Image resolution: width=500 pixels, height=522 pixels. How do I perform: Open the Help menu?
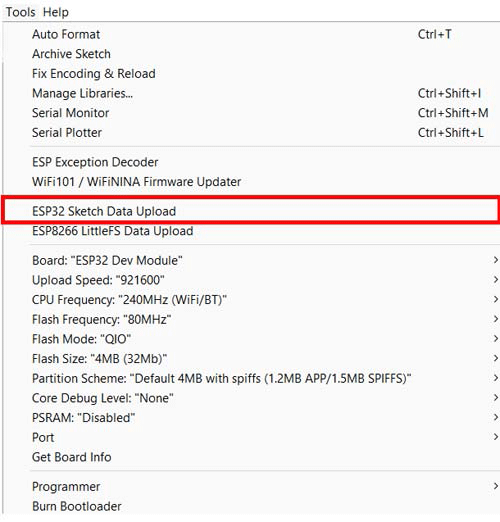(x=56, y=12)
